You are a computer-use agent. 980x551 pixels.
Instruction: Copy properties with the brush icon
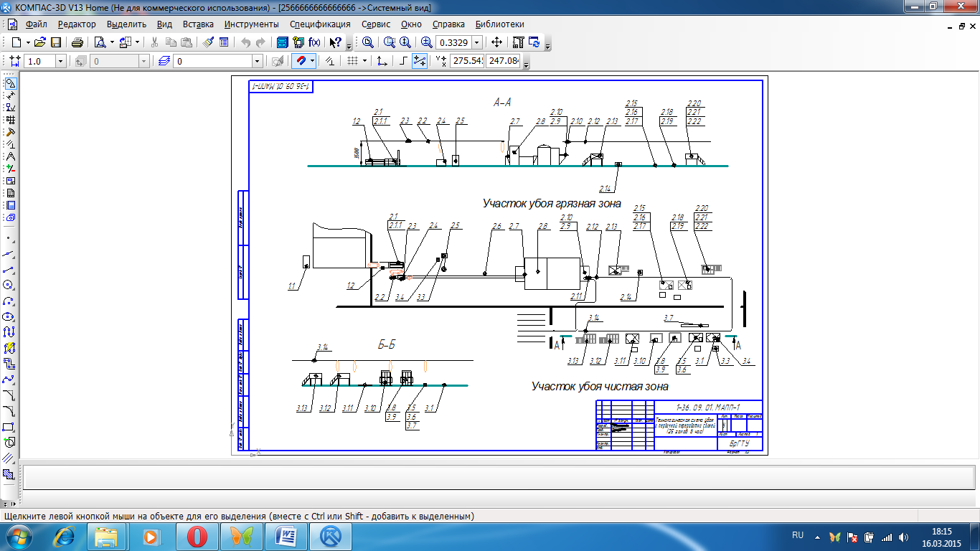pos(208,42)
